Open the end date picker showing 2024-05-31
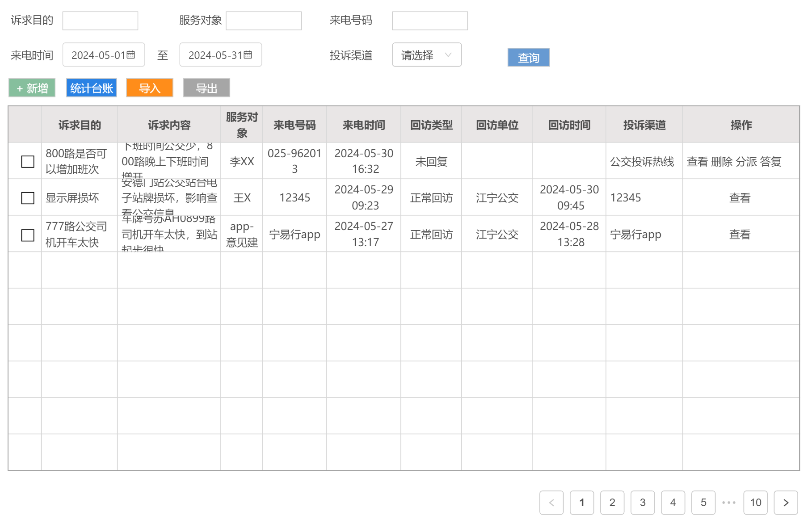Image resolution: width=812 pixels, height=524 pixels. (x=221, y=54)
